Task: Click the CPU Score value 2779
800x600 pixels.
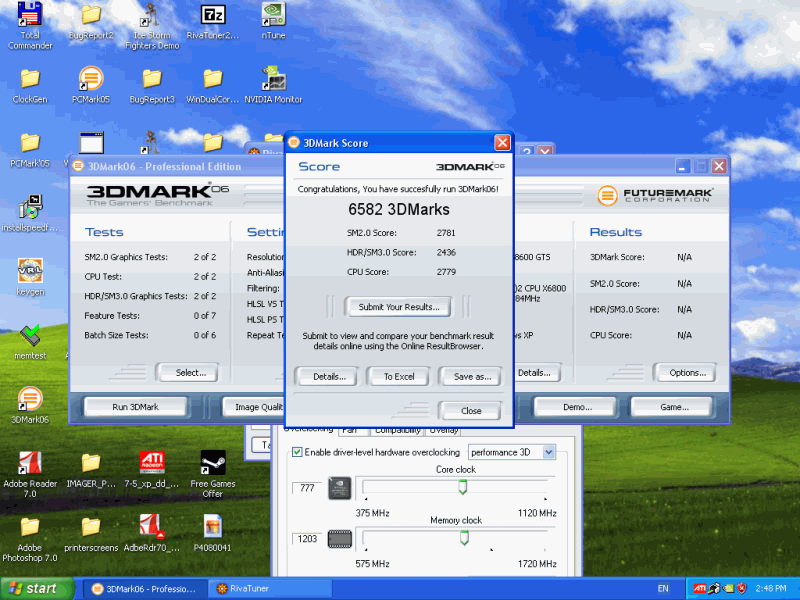Action: [446, 272]
